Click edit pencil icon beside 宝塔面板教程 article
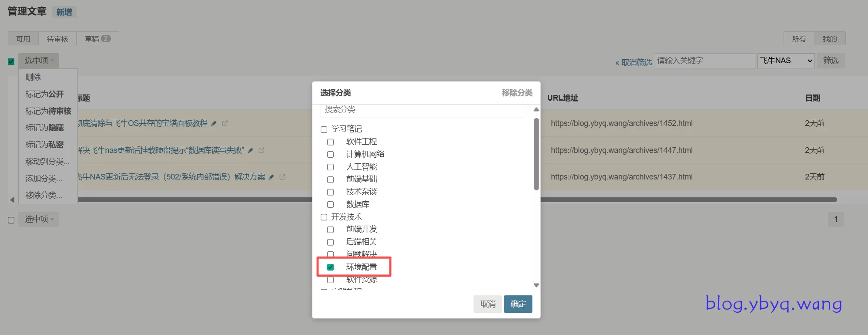868x335 pixels. (x=214, y=124)
